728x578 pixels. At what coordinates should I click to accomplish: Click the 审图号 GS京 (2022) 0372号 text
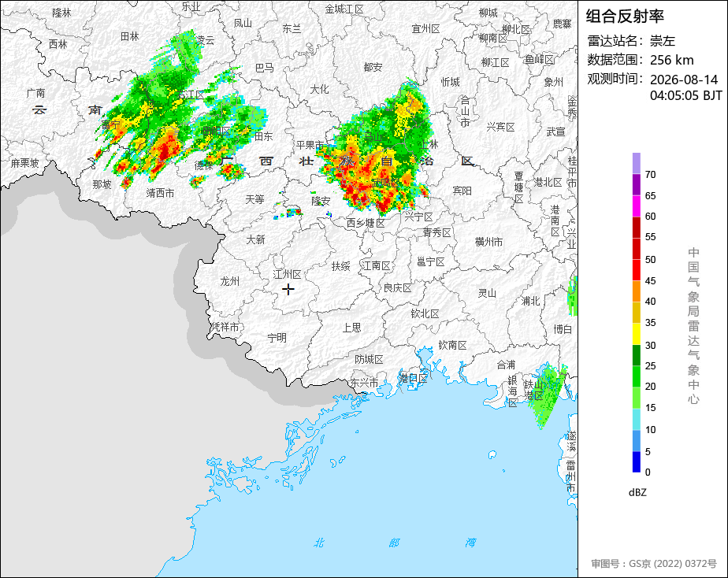point(654,564)
